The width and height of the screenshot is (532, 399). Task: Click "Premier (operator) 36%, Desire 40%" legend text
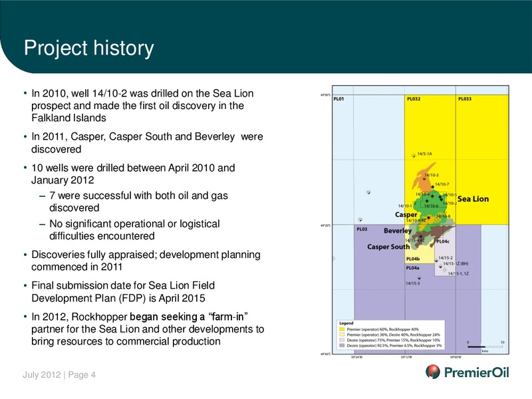point(393,334)
